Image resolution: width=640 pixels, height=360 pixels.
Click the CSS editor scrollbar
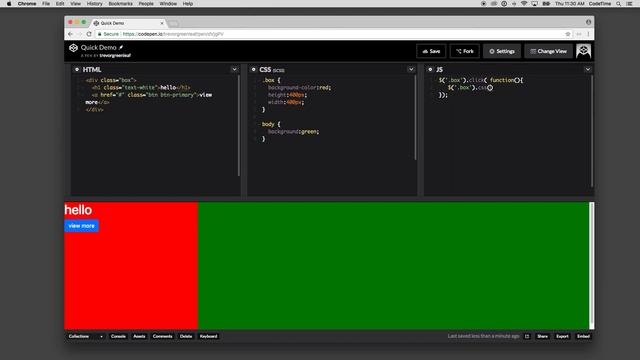pyautogui.click(x=416, y=118)
